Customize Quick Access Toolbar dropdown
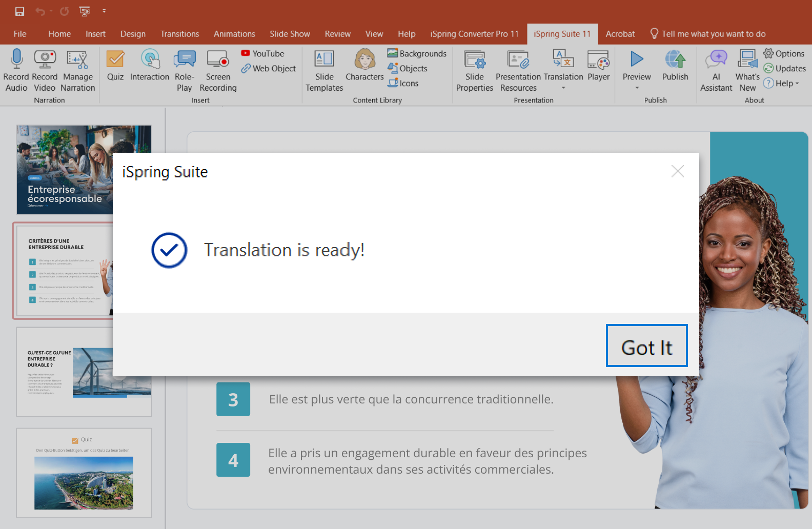 pos(104,11)
